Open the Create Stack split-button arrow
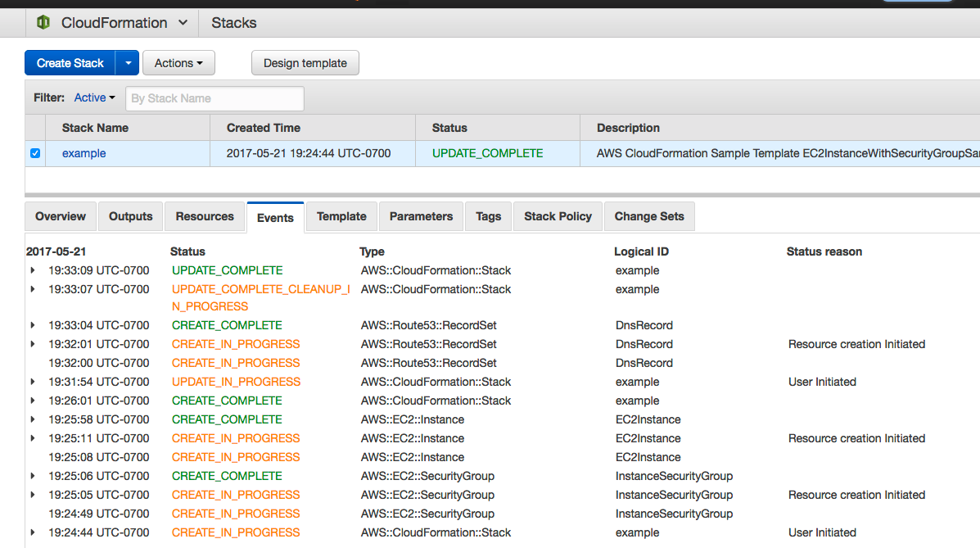Image resolution: width=980 pixels, height=548 pixels. point(128,63)
